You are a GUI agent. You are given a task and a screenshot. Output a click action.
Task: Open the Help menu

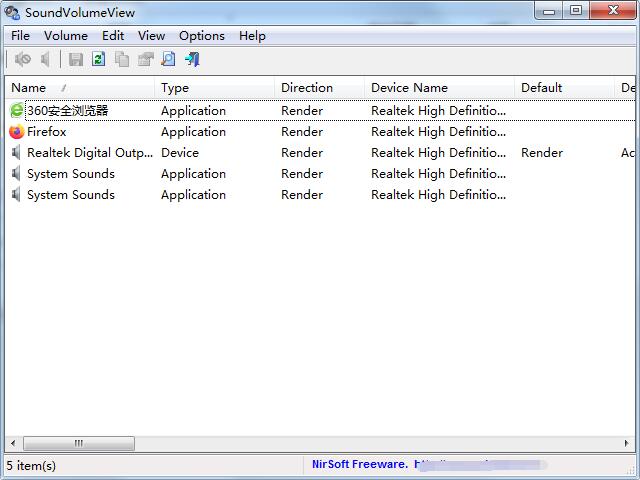point(252,36)
